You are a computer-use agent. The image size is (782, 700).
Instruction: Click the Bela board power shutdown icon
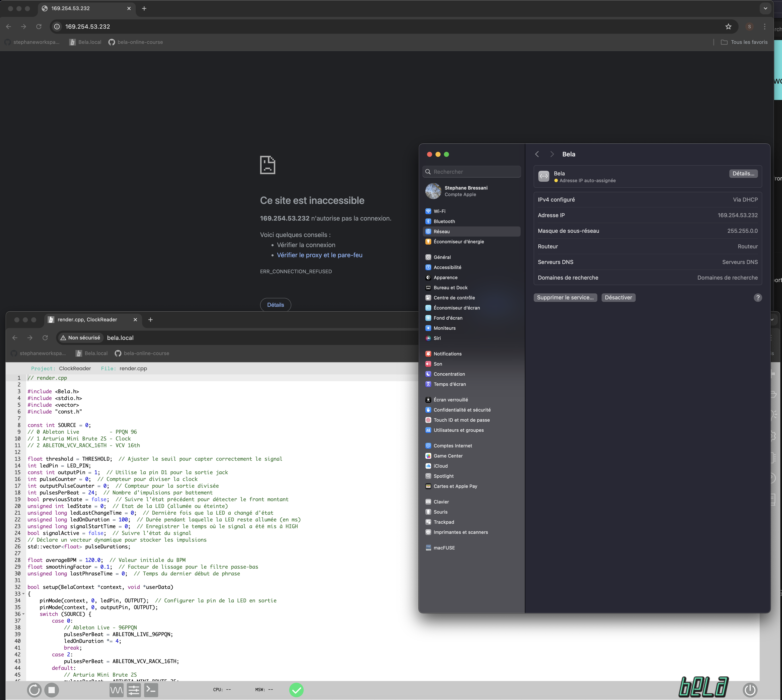pyautogui.click(x=750, y=690)
